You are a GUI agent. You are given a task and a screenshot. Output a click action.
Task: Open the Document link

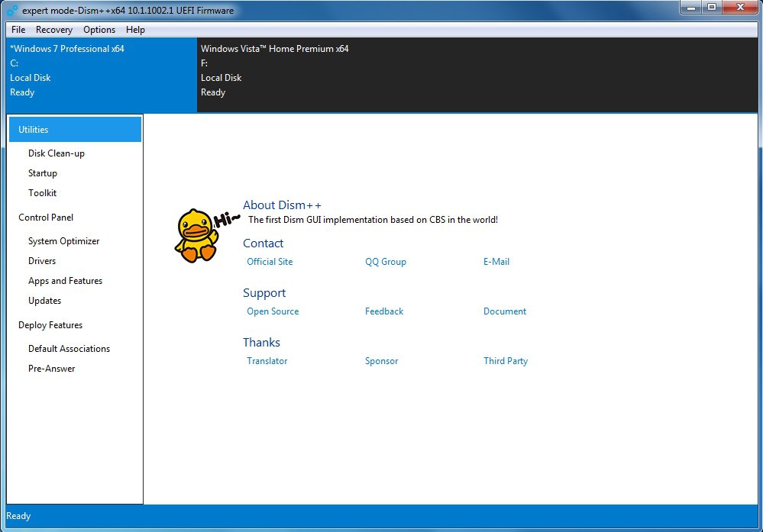pos(505,311)
